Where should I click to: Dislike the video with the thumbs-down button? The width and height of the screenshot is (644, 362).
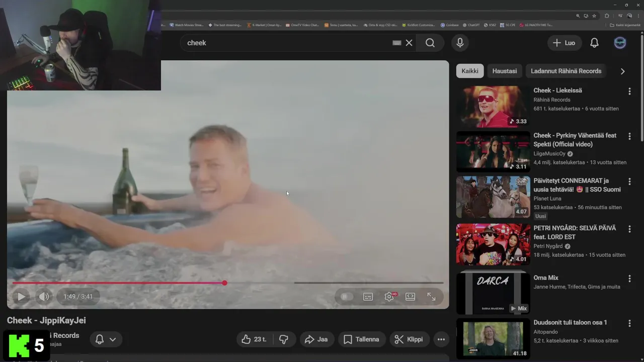[284, 339]
